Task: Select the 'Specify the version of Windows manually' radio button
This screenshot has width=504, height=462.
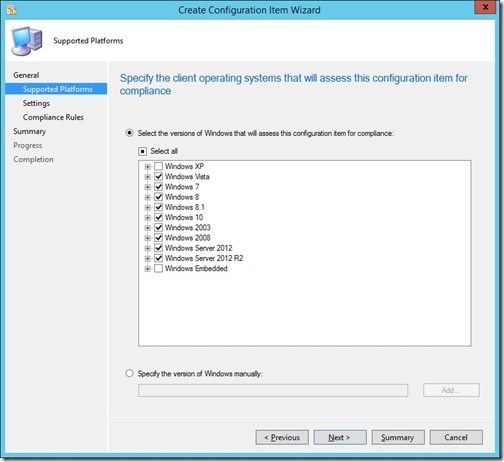Action: coord(129,373)
